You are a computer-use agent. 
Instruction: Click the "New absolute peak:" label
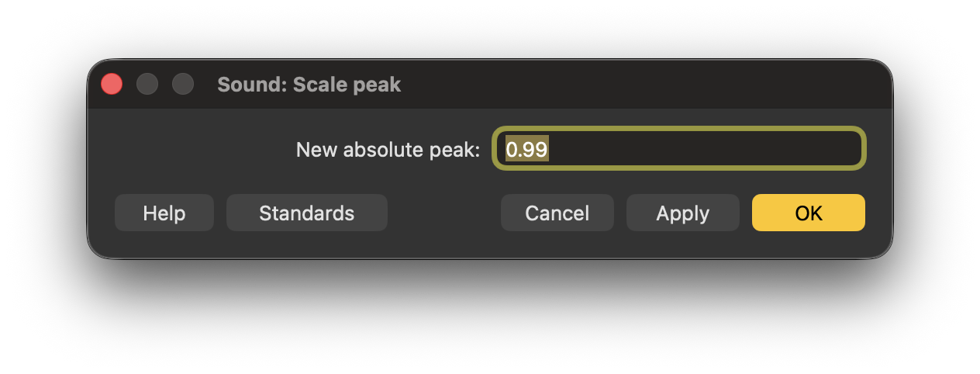point(388,149)
